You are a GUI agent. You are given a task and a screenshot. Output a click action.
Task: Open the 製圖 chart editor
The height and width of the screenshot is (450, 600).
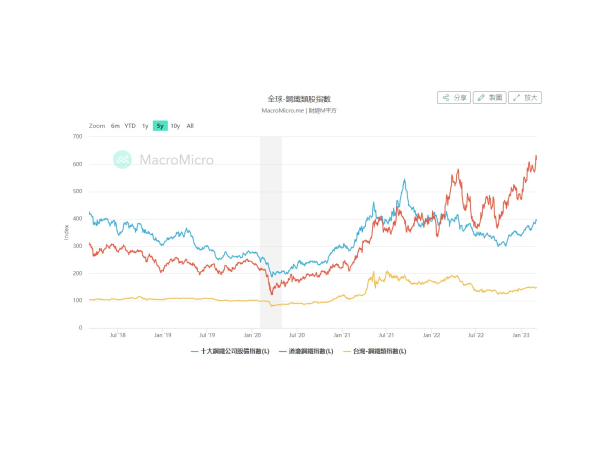click(489, 98)
